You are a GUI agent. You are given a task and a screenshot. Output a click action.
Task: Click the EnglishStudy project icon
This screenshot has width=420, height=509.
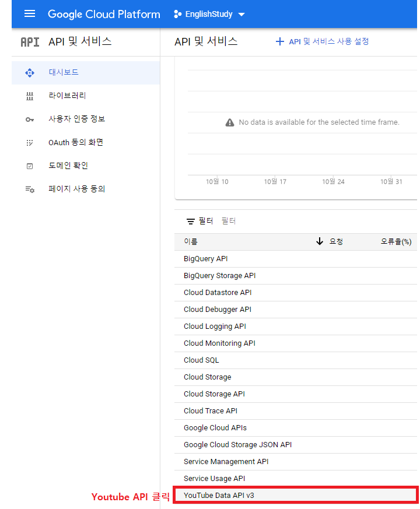(x=178, y=14)
